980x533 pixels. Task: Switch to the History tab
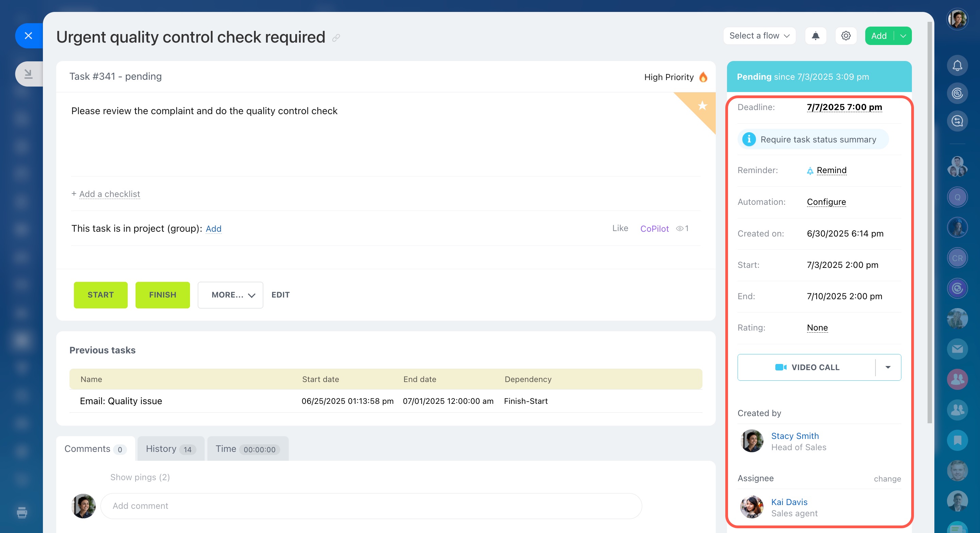[171, 448]
